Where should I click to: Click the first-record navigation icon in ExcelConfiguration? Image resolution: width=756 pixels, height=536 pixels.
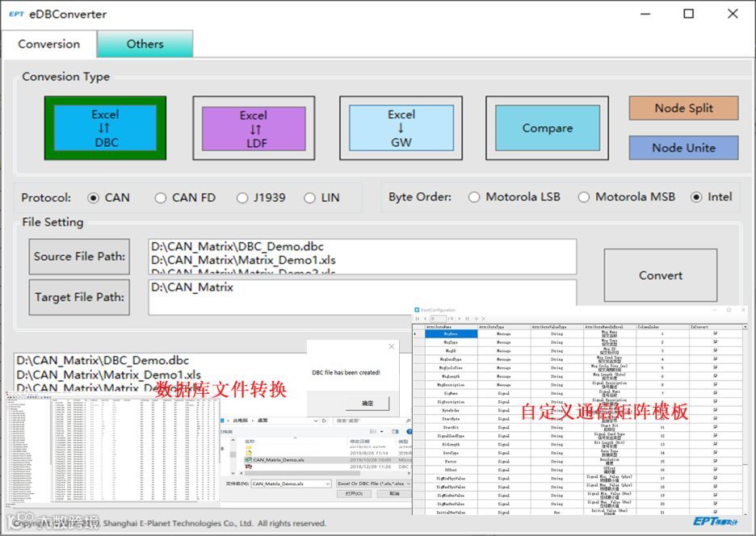[418, 319]
